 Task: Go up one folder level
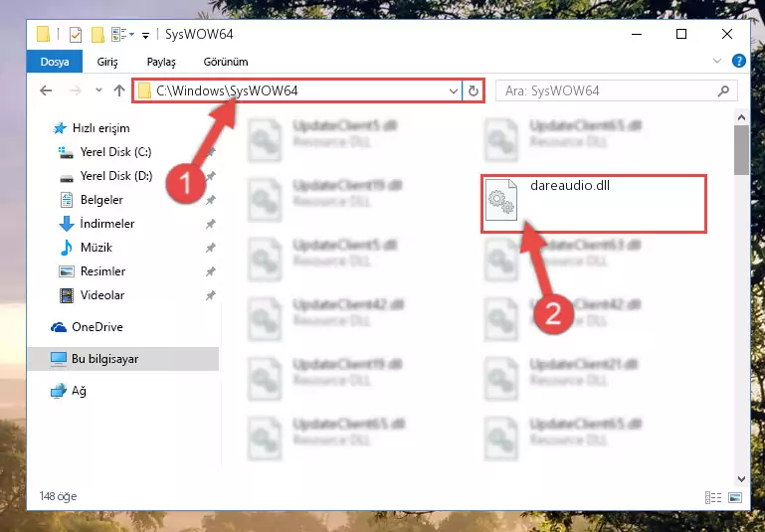click(x=119, y=90)
